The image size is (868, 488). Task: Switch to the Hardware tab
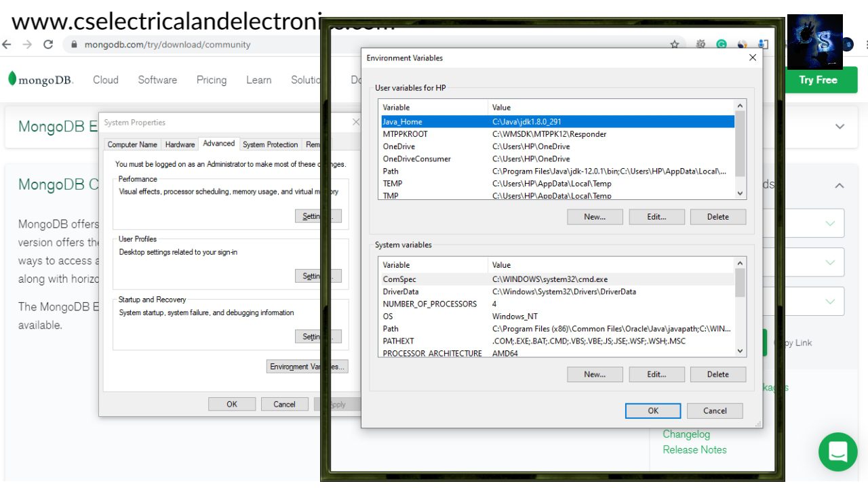(180, 144)
